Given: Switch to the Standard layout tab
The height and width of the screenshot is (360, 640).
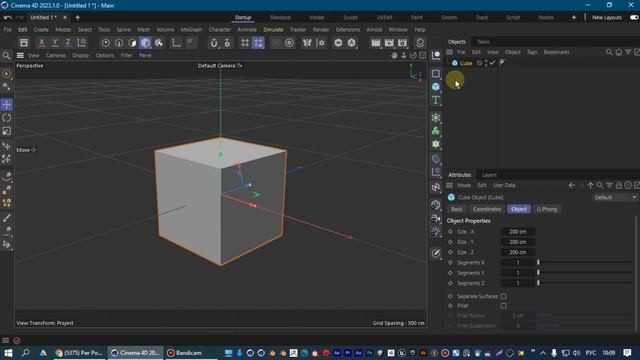Looking at the screenshot, I should pos(280,18).
